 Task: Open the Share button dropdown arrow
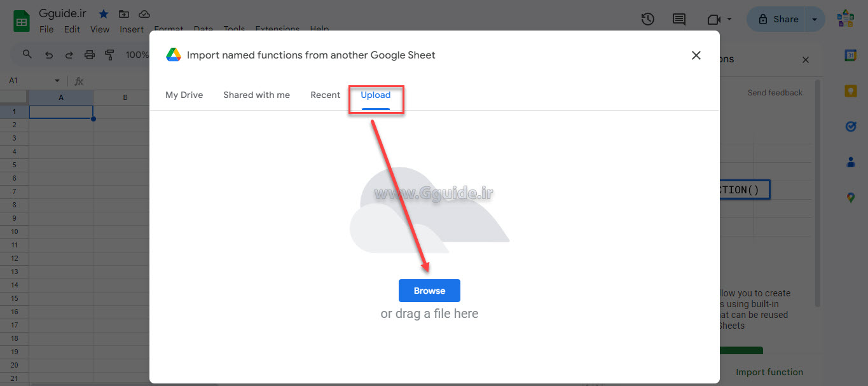click(815, 19)
